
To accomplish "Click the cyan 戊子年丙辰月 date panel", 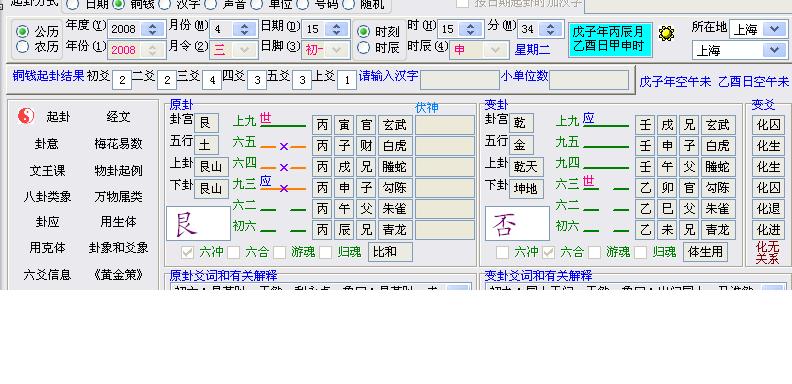I will pyautogui.click(x=610, y=40).
